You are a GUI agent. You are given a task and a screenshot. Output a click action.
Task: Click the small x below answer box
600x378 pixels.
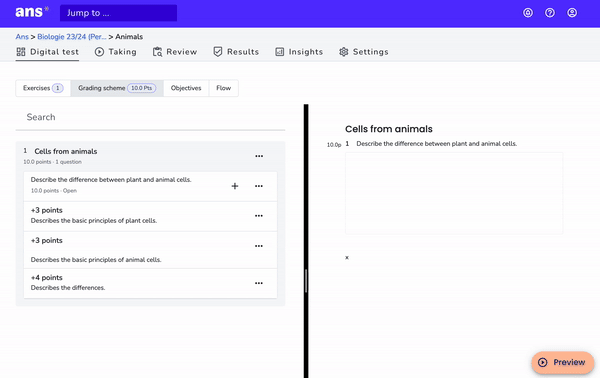(347, 257)
